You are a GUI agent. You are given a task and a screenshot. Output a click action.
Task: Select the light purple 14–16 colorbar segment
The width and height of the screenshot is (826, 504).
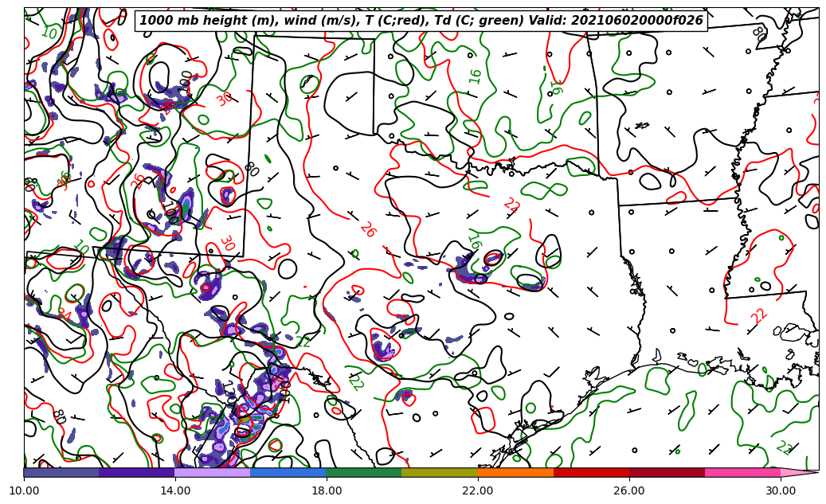pyautogui.click(x=213, y=472)
